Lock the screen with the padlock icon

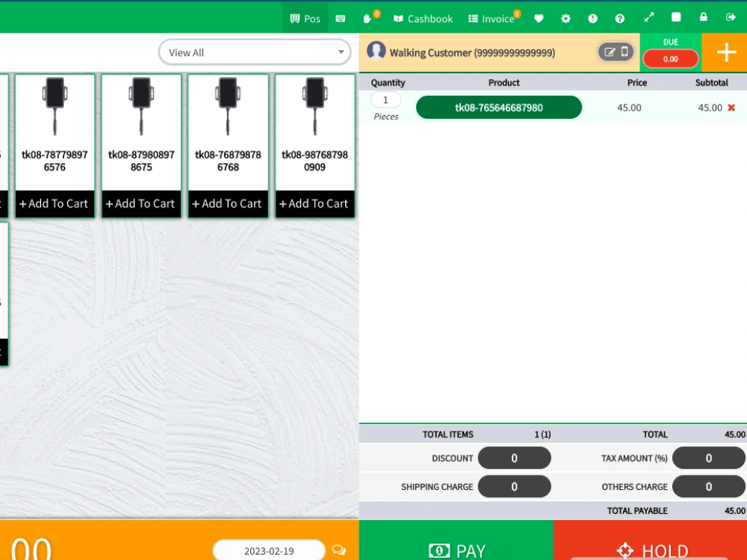pos(703,17)
